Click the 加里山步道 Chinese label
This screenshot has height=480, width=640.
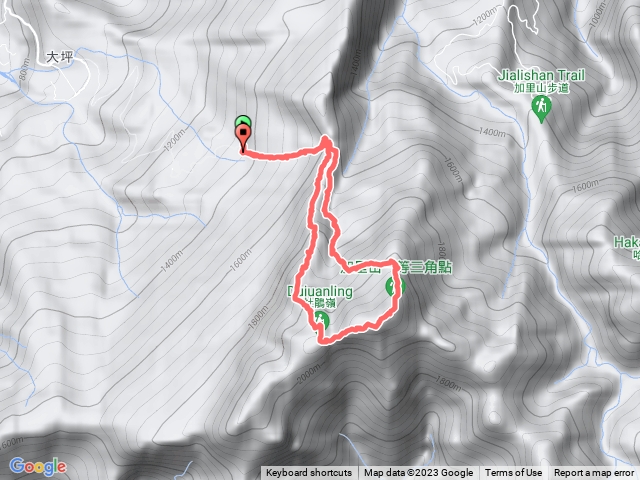[x=541, y=88]
